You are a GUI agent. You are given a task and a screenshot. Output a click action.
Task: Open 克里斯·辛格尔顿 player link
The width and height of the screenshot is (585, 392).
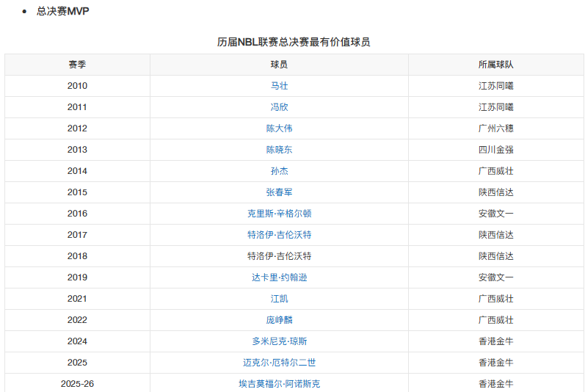coord(279,214)
